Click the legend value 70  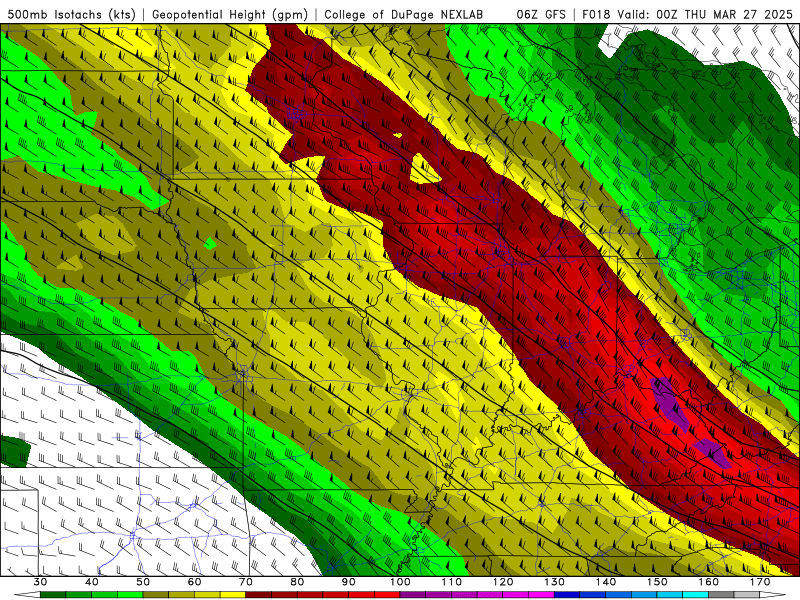coord(246,582)
